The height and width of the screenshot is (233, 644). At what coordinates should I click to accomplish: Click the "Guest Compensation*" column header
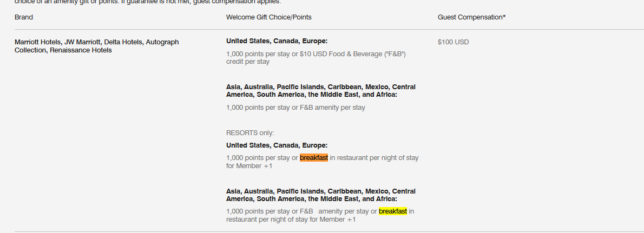pyautogui.click(x=471, y=17)
